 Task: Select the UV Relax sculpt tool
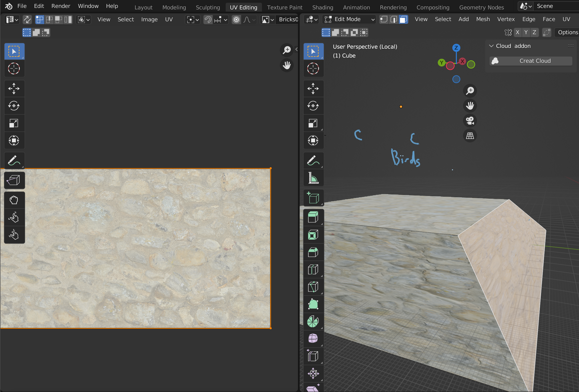14,217
